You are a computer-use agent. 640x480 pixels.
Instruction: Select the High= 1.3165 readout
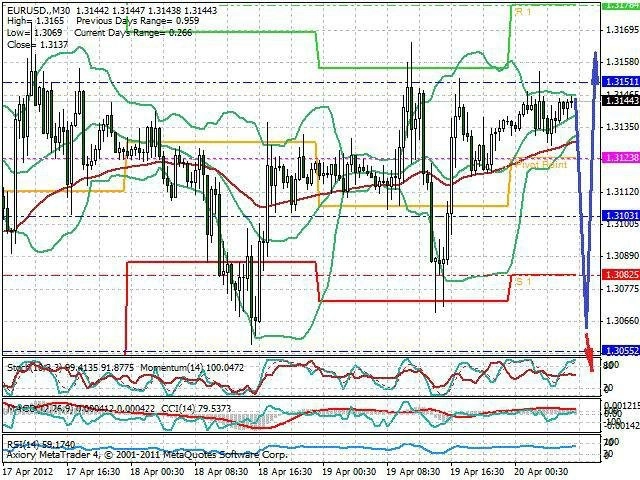tap(36, 20)
